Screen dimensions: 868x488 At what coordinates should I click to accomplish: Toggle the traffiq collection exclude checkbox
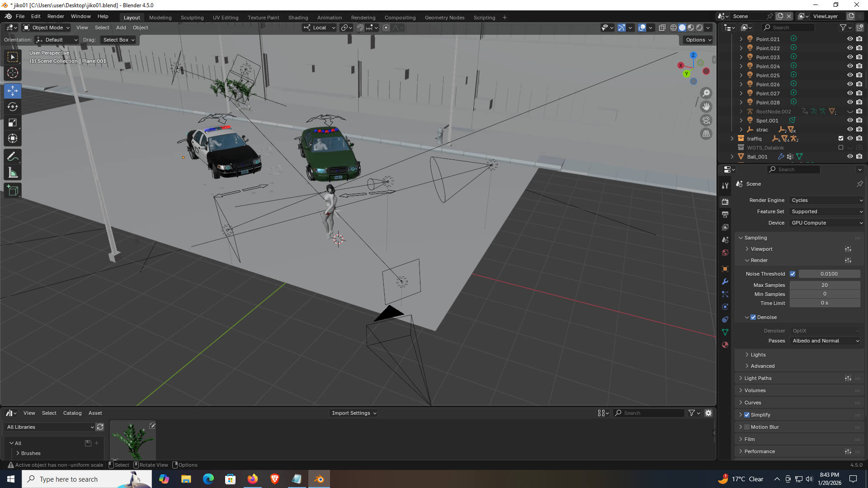click(841, 139)
